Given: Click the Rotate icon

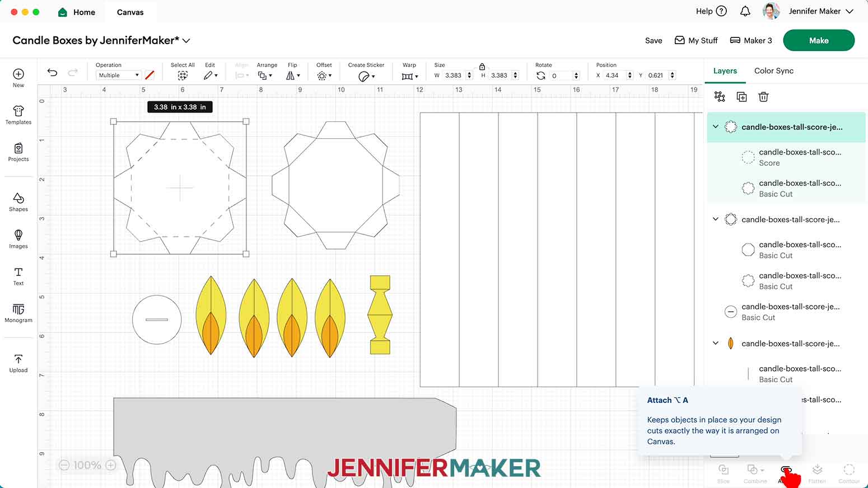Looking at the screenshot, I should 540,76.
